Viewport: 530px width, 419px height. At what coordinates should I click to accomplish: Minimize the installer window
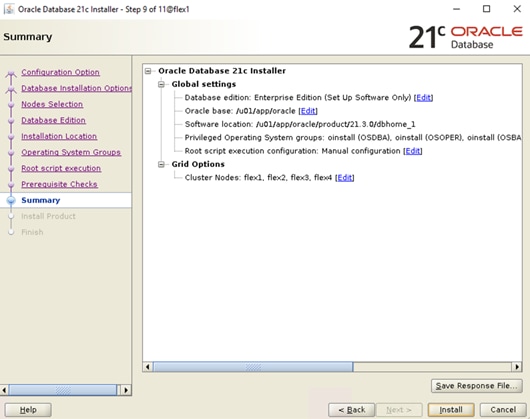tap(457, 9)
